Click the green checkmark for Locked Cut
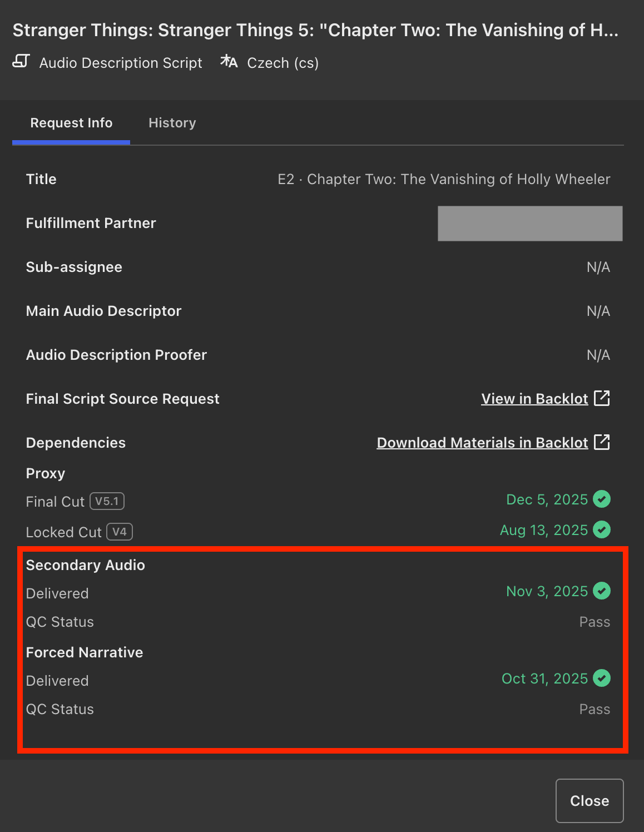The image size is (644, 832). point(602,529)
